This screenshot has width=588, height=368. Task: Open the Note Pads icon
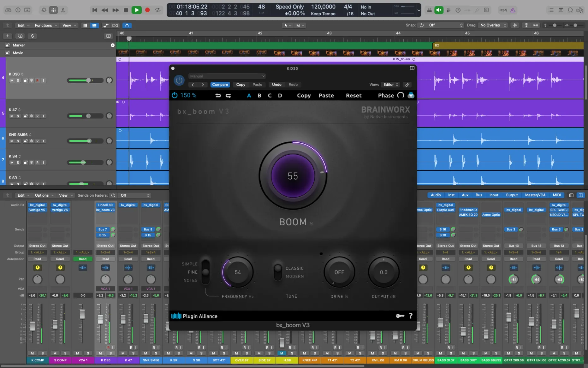coord(561,10)
